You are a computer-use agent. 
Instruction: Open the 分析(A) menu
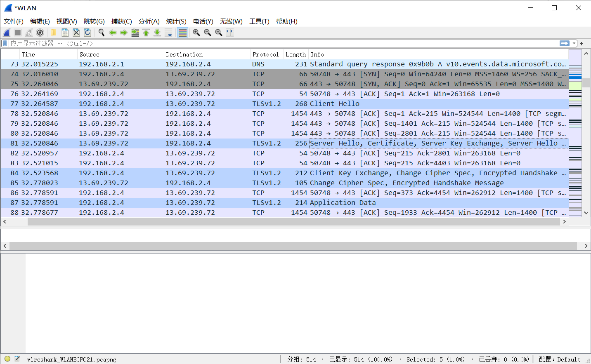[x=149, y=21]
